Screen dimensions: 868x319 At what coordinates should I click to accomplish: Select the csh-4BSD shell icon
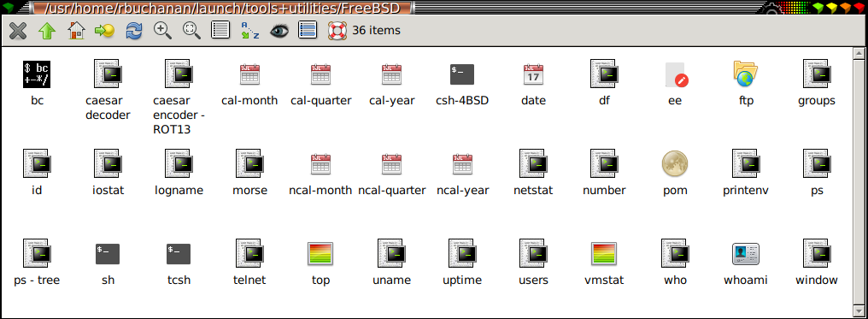click(462, 74)
